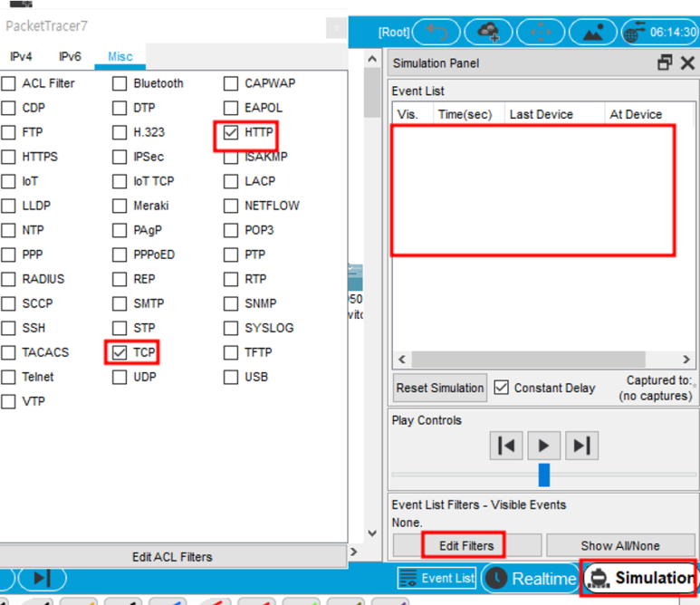Enable the SNMP filter checkbox
The height and width of the screenshot is (605, 700).
pos(231,303)
